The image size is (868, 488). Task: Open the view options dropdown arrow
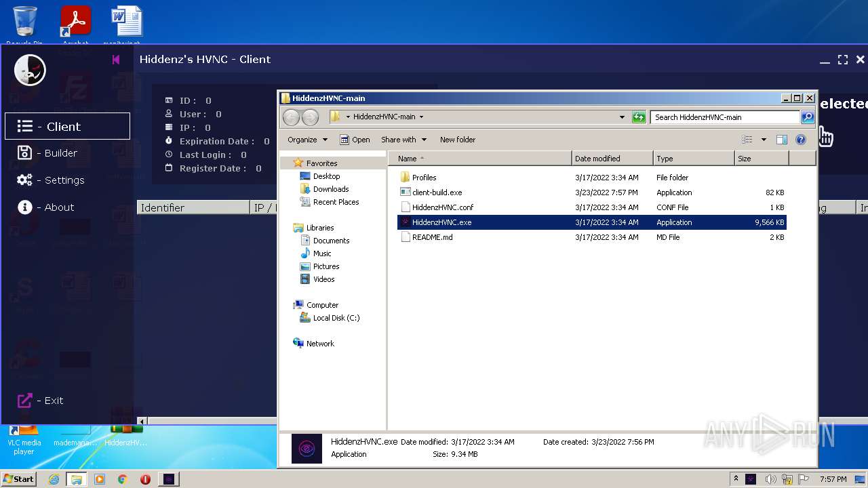click(x=764, y=140)
